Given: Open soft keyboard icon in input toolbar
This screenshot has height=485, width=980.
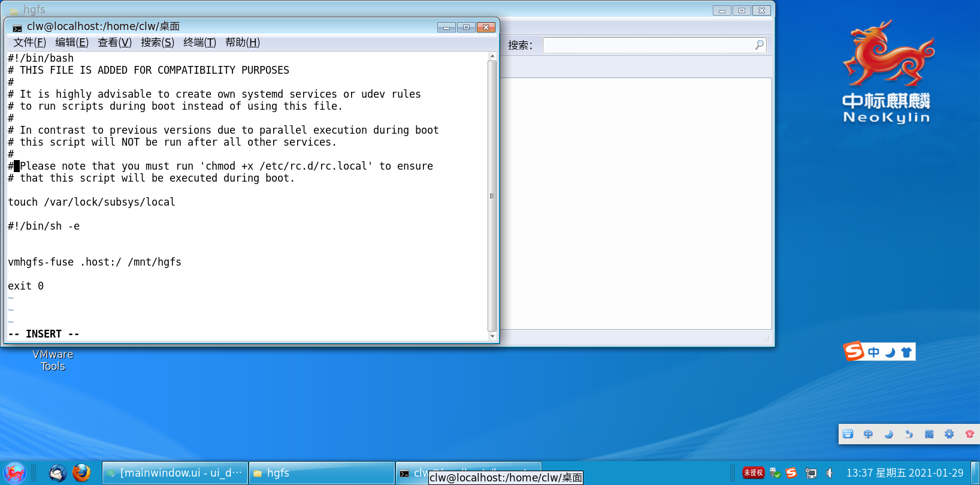Looking at the screenshot, I should pos(848,434).
